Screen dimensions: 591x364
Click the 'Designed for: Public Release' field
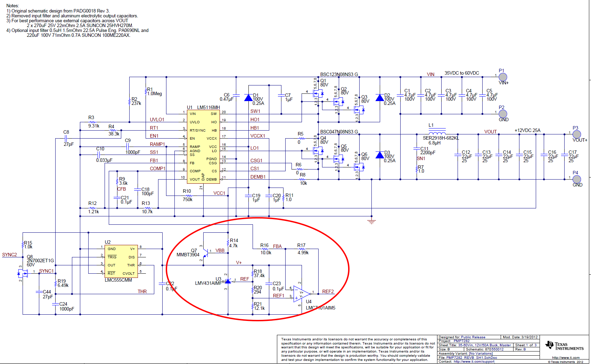click(462, 337)
